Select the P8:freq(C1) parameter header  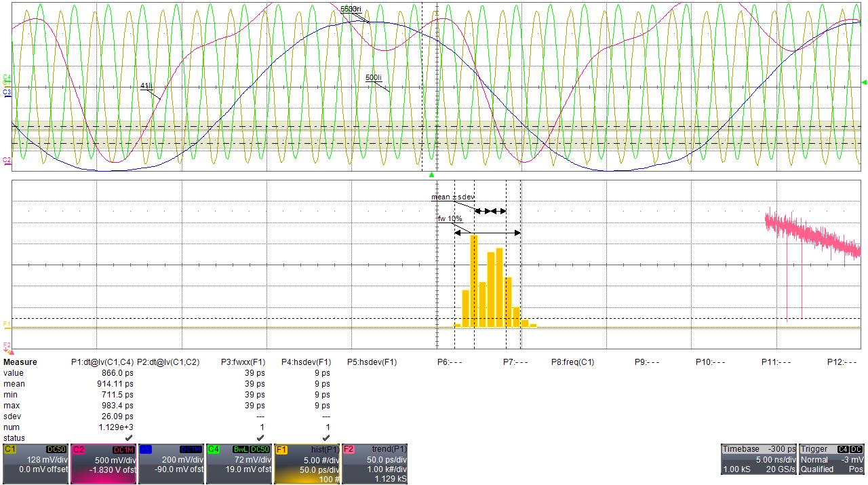point(572,362)
